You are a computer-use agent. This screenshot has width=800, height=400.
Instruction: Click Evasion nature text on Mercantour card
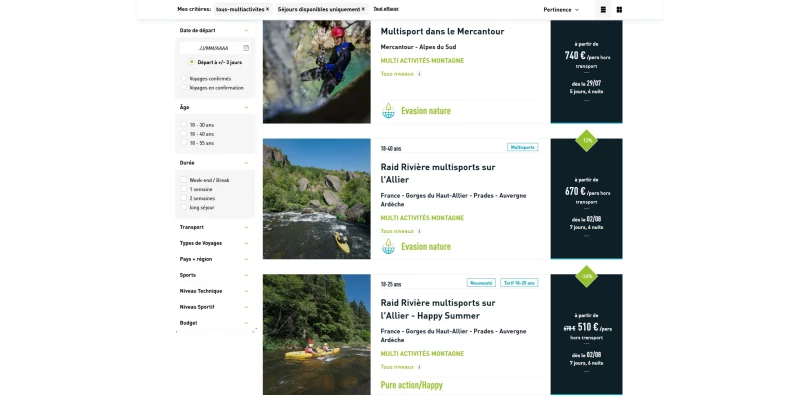point(426,111)
